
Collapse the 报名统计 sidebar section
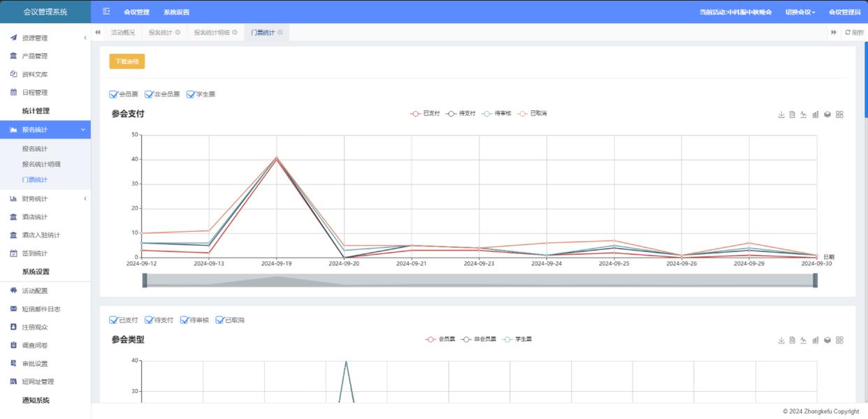83,130
